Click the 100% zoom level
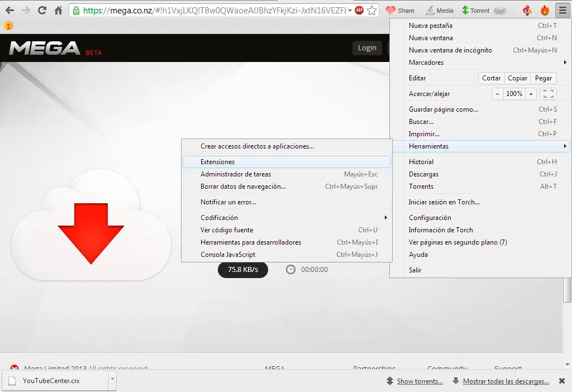Image resolution: width=572 pixels, height=392 pixels. [514, 94]
